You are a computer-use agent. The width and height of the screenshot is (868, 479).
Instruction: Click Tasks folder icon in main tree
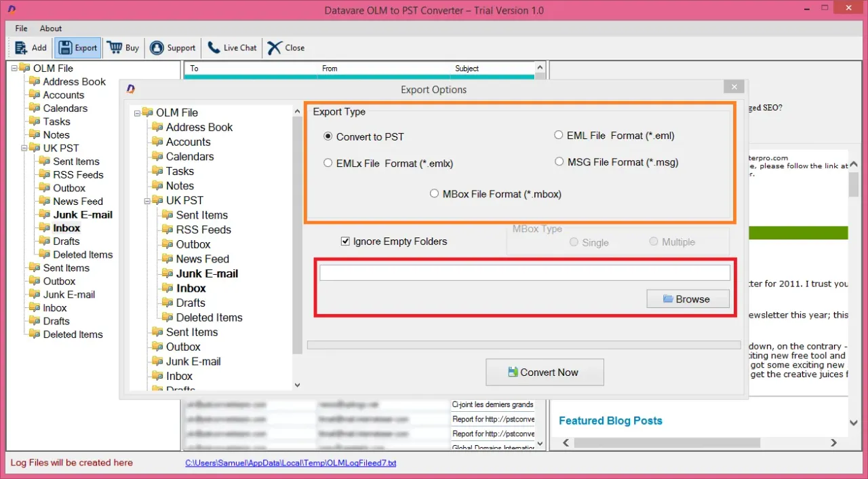pos(35,121)
